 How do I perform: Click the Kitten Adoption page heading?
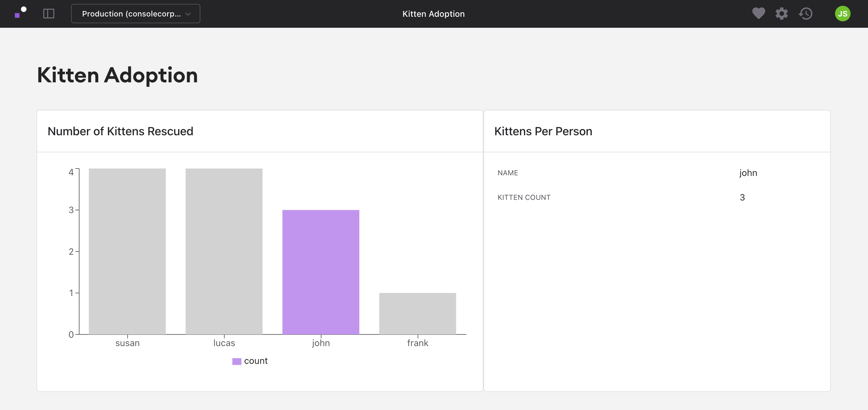click(117, 75)
